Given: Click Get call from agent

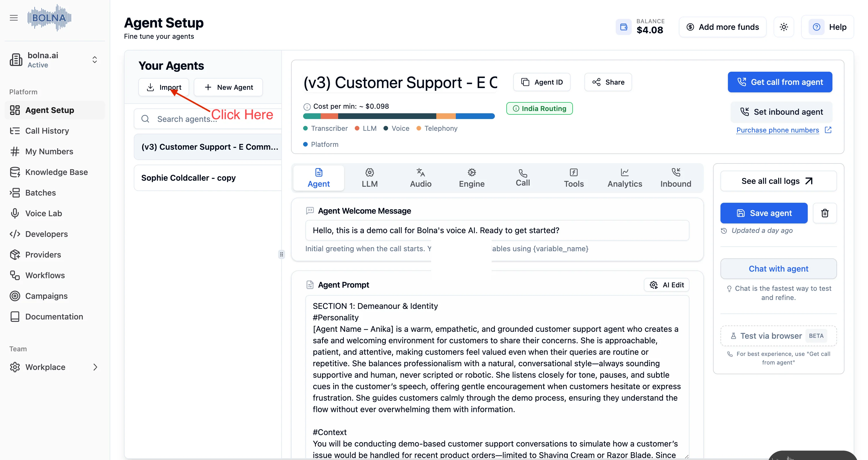Looking at the screenshot, I should click(x=780, y=82).
